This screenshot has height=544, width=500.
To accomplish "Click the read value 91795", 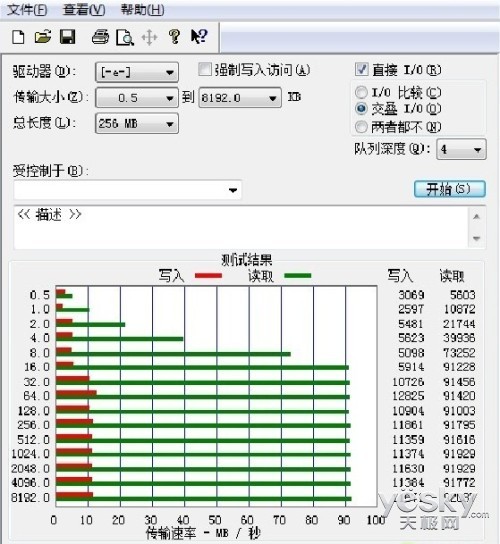I will [x=459, y=425].
